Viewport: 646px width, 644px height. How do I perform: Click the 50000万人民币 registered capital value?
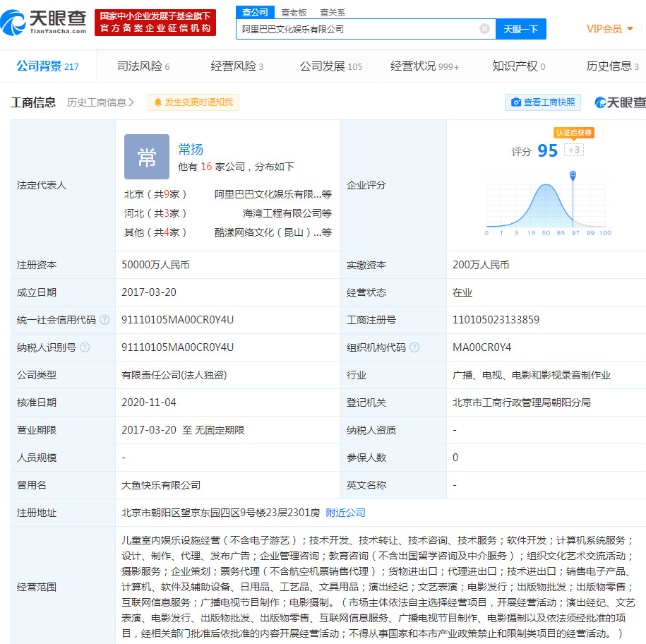[155, 265]
